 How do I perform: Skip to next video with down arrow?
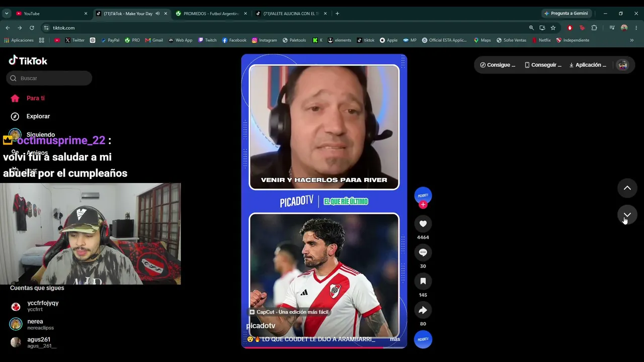pos(627,215)
